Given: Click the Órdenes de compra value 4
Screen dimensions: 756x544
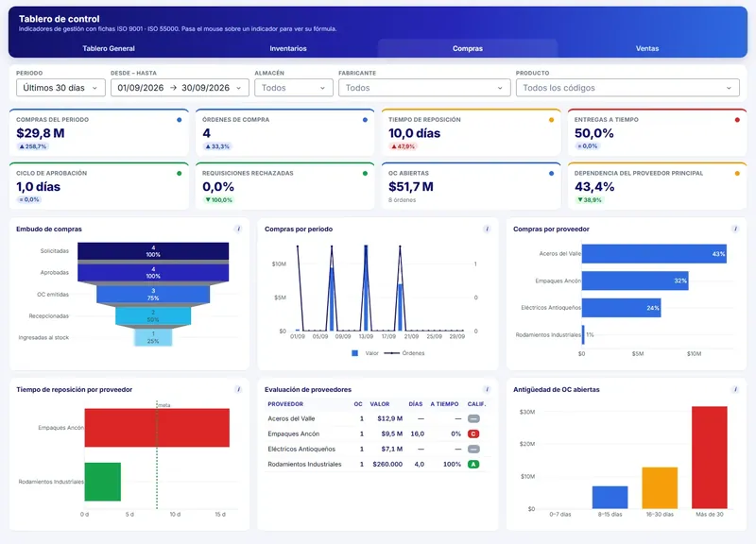Looking at the screenshot, I should (206, 133).
